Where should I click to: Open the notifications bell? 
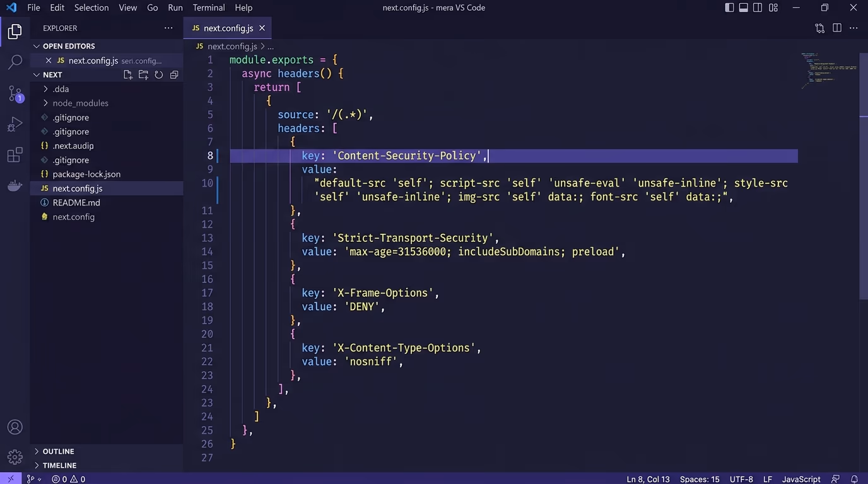pos(855,479)
